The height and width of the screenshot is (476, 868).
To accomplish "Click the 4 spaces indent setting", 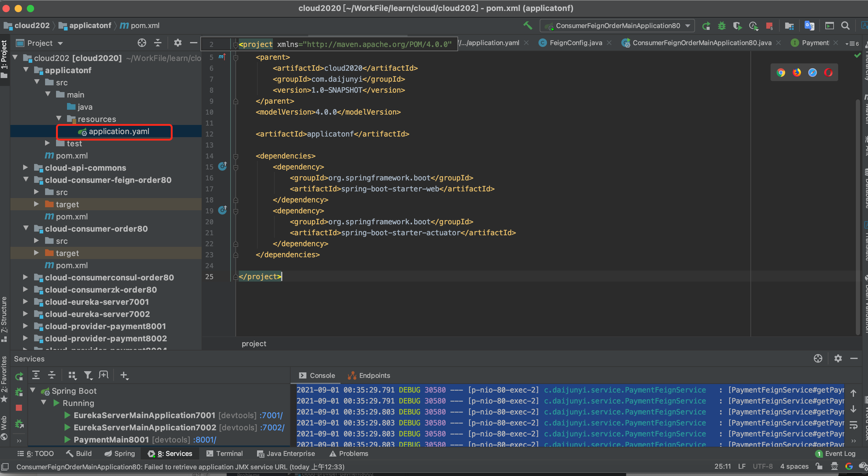I will [794, 466].
